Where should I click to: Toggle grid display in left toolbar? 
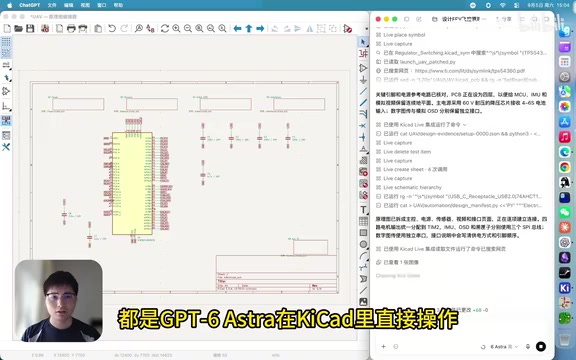point(6,42)
